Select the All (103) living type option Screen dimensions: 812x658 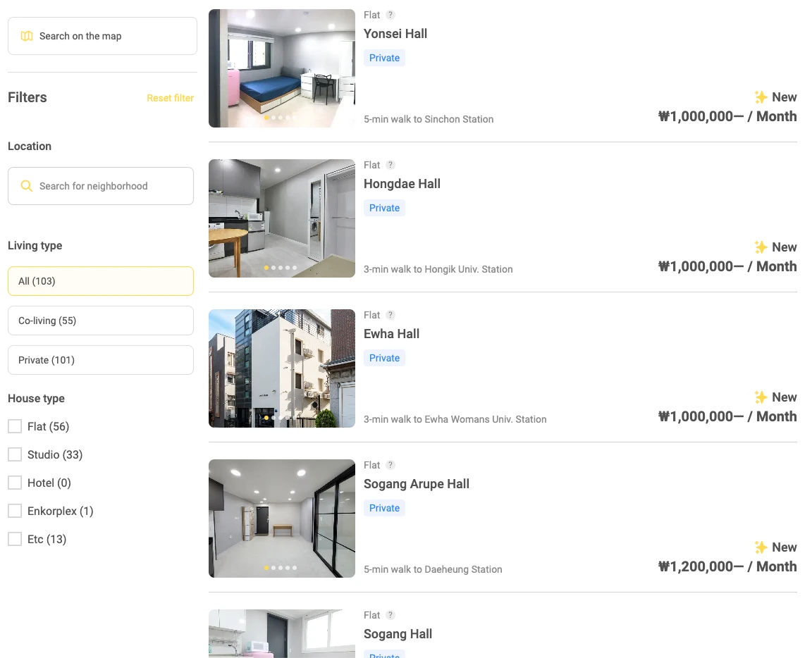point(101,281)
